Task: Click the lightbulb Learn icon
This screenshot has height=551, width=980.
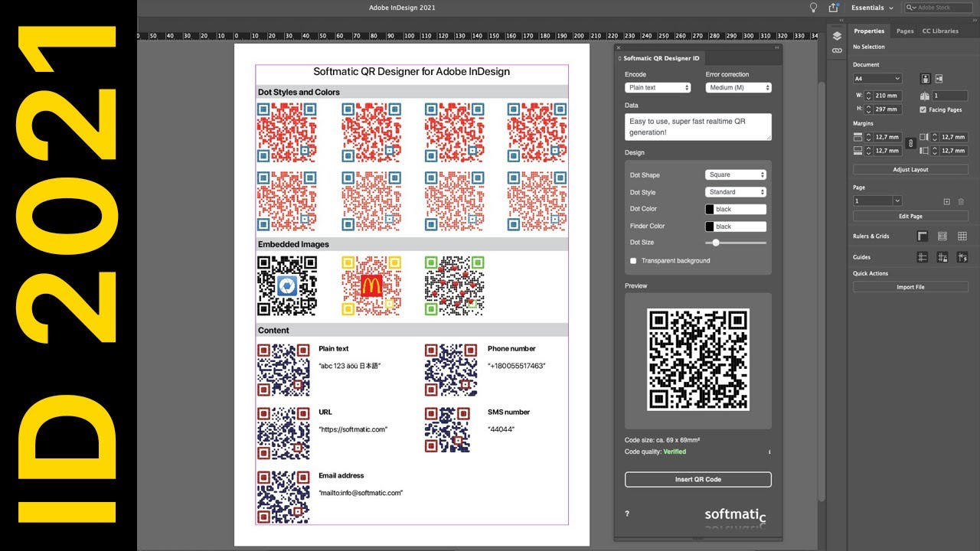Action: coord(814,8)
